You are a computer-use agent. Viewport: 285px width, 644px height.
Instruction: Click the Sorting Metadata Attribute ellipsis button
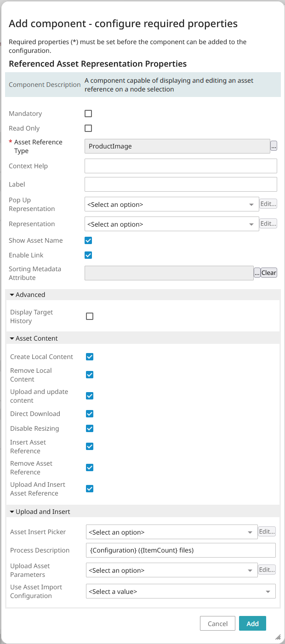click(257, 273)
